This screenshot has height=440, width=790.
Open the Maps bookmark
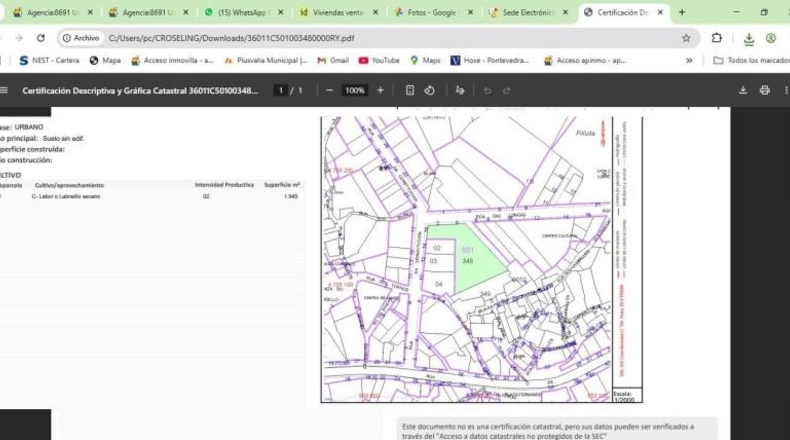point(425,60)
